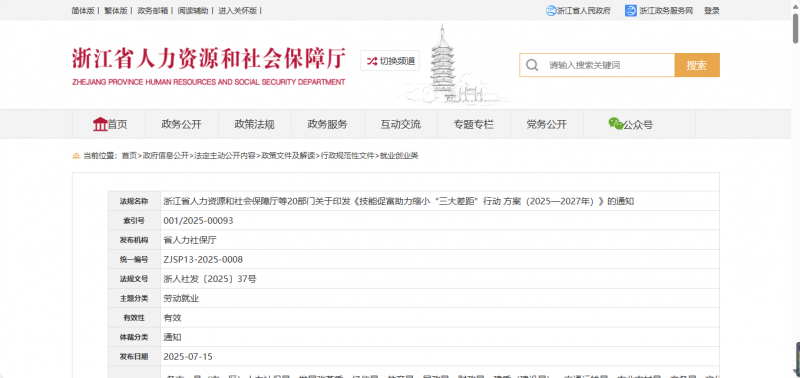Open the 互动交流 navigation item
This screenshot has height=378, width=800.
click(x=401, y=124)
